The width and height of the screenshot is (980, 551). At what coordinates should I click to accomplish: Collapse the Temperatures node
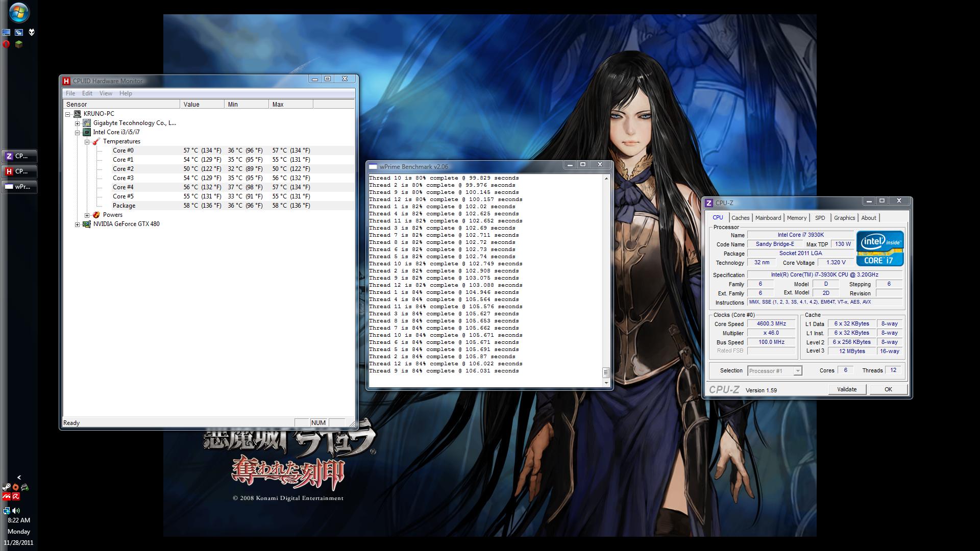click(x=87, y=142)
